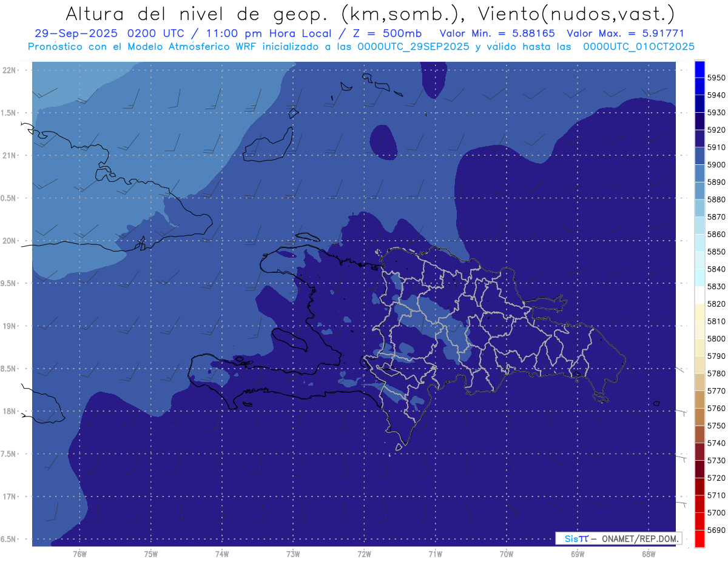Click the 5790 colorbar label

tap(716, 356)
